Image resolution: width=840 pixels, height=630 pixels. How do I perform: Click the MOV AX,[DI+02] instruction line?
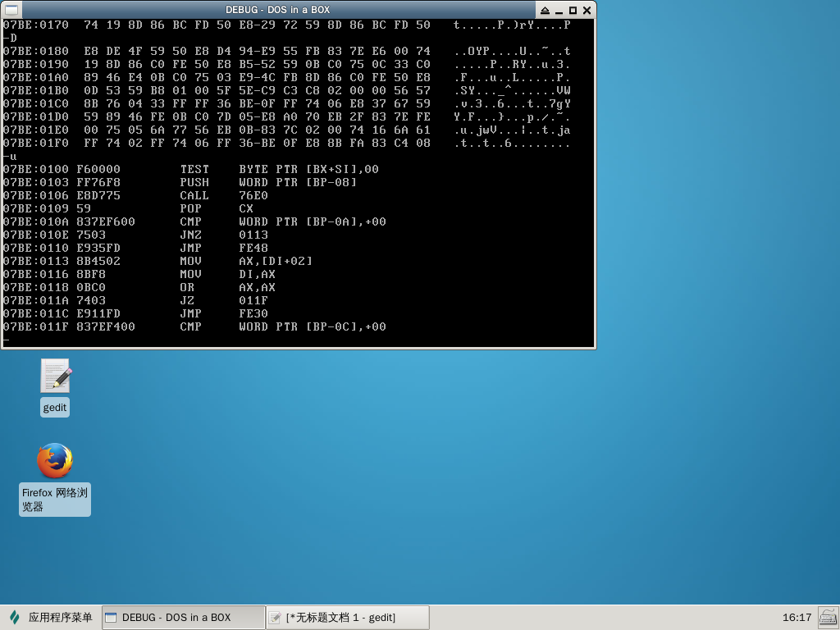(157, 261)
